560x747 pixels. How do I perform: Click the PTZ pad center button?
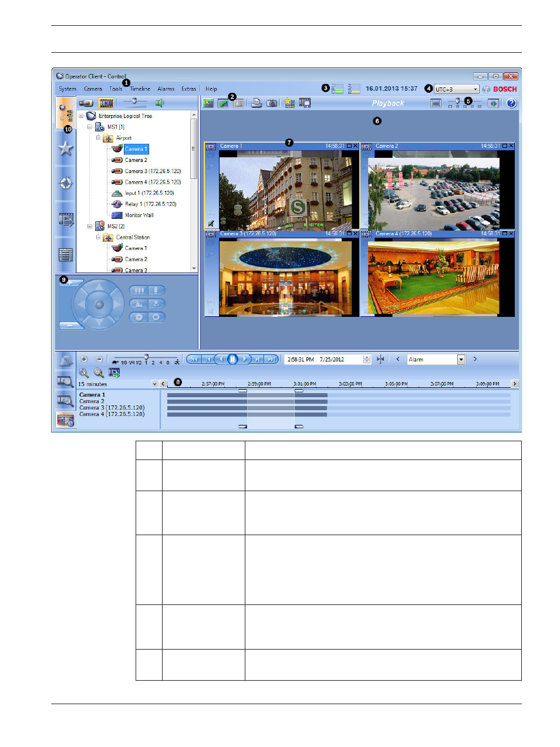pos(99,304)
